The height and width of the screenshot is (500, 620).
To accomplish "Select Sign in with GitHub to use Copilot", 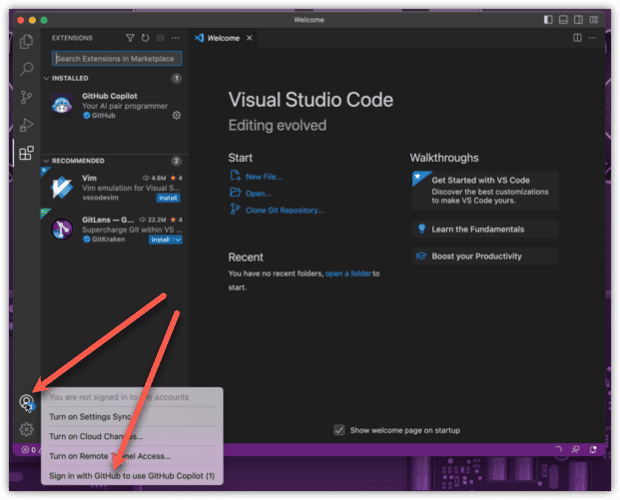I will pos(132,476).
